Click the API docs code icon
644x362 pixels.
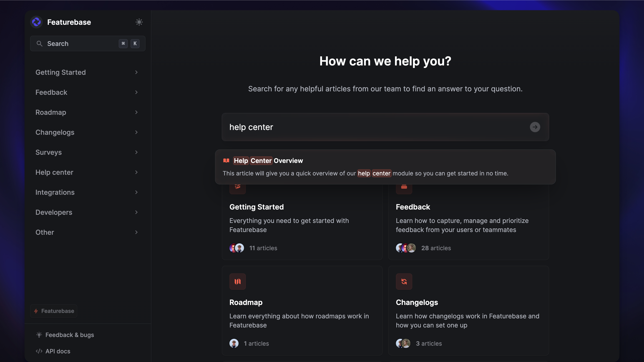(39, 351)
